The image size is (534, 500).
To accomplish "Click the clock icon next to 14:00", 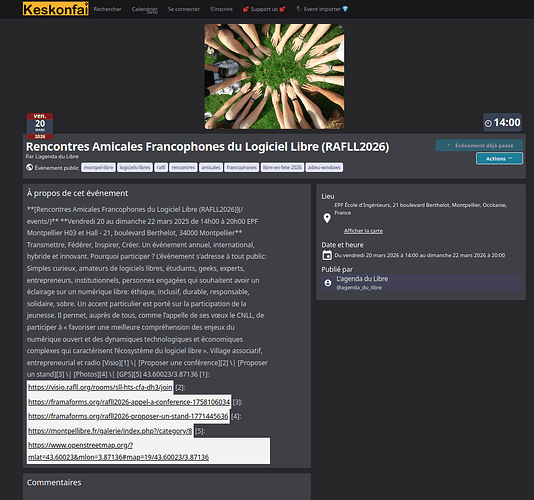I will tap(488, 123).
